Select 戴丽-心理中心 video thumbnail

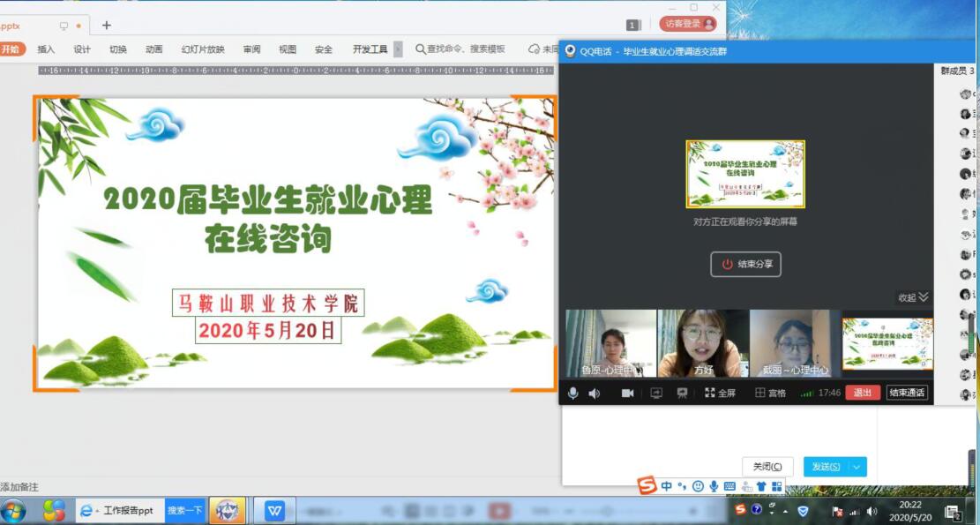coord(795,344)
